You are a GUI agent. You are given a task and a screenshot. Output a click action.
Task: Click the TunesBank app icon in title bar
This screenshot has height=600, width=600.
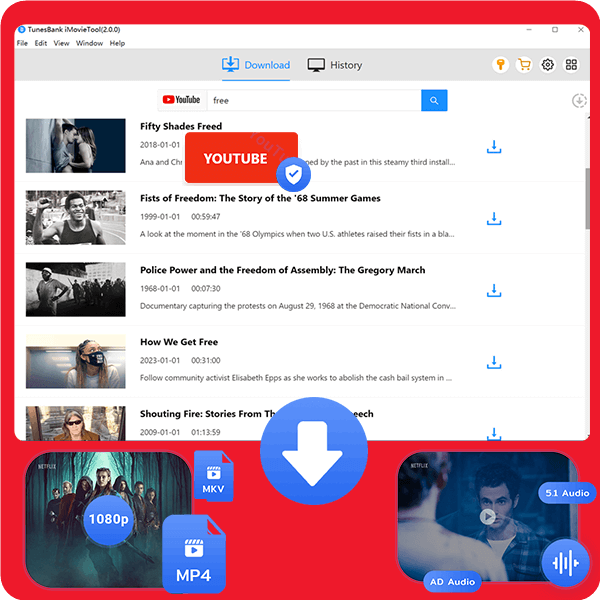(x=22, y=29)
